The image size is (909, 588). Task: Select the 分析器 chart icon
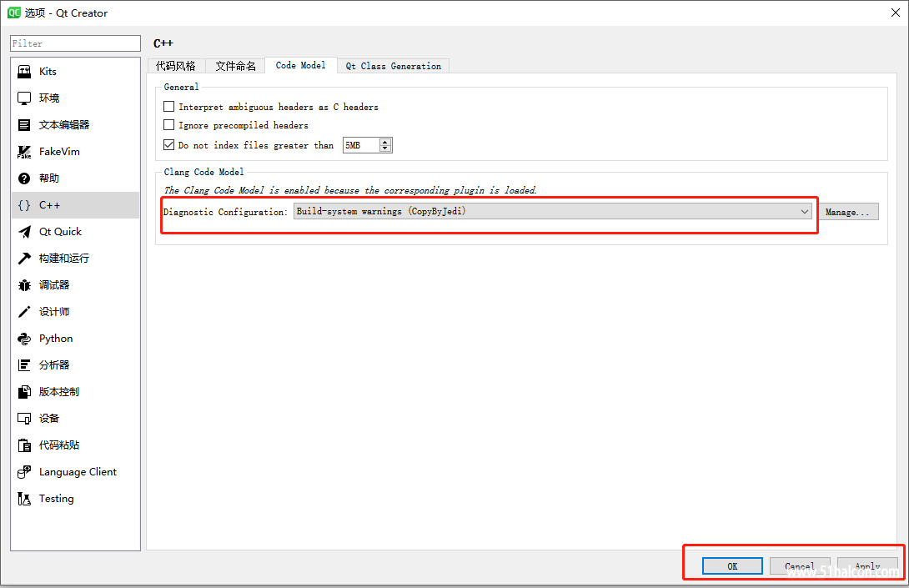24,364
